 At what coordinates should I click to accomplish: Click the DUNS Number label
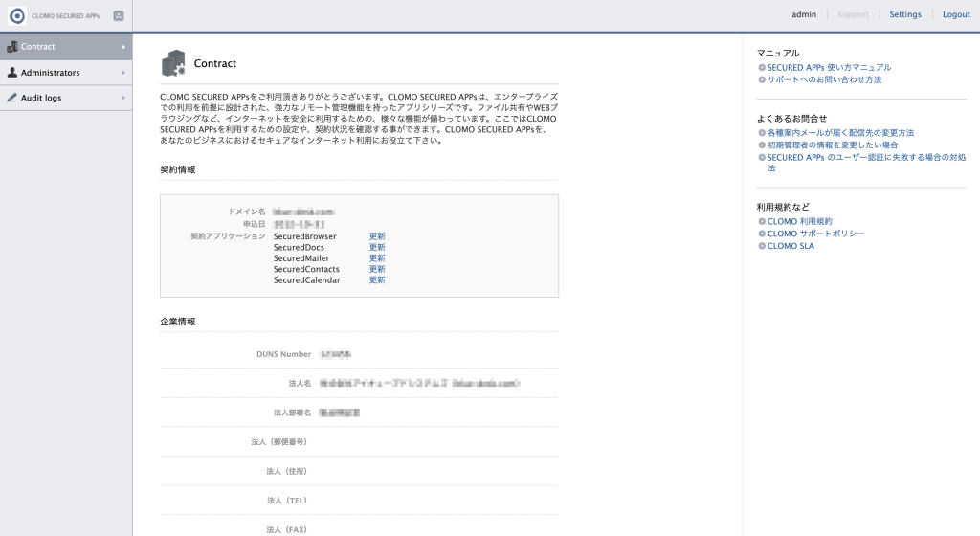(x=283, y=354)
